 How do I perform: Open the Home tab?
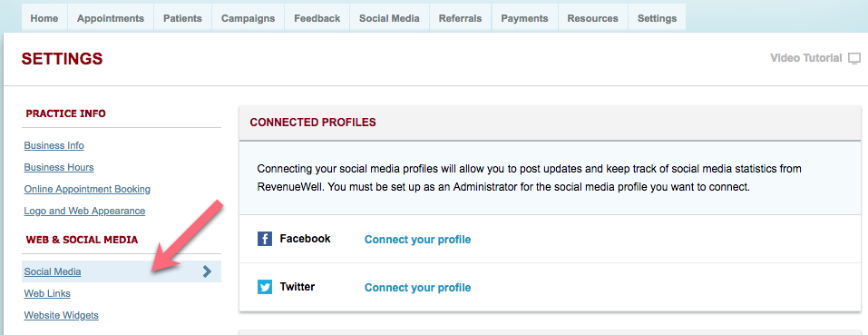(44, 18)
